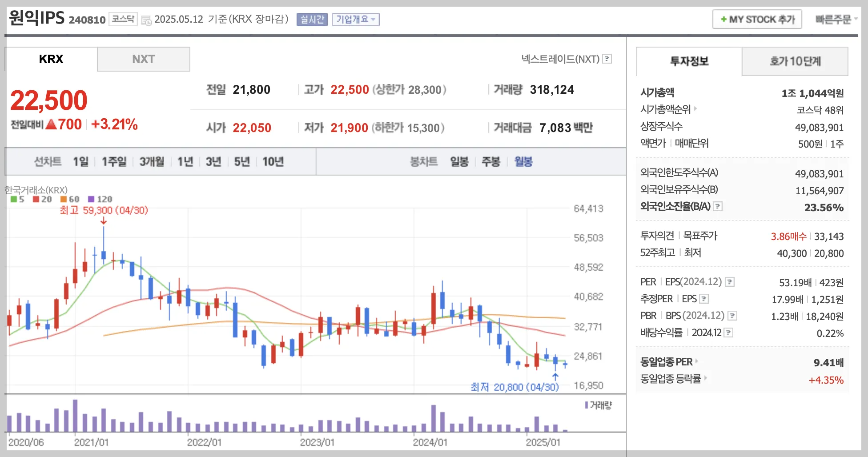Screen dimensions: 868x457
Task: Click the 넥스트레이드(NXT) link
Action: point(561,59)
